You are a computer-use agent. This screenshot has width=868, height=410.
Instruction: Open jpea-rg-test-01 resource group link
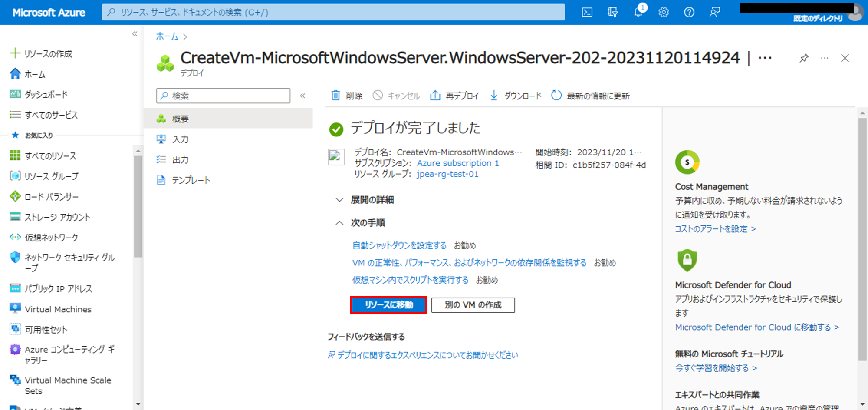pyautogui.click(x=447, y=174)
